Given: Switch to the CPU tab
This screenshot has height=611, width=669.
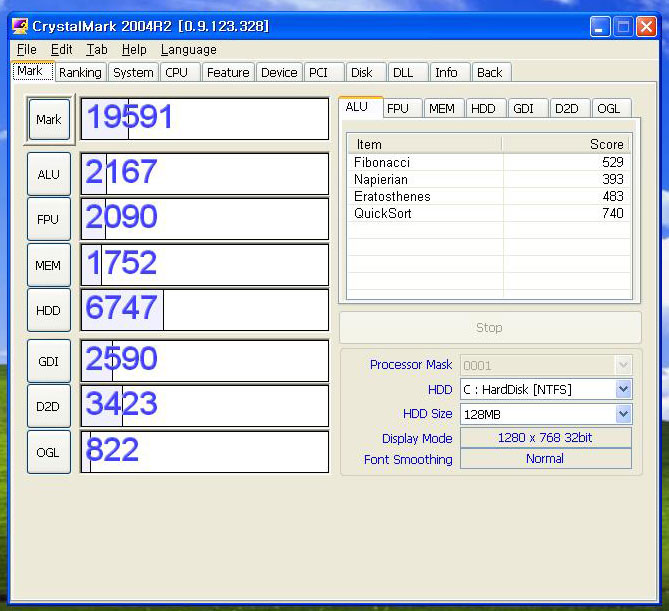Looking at the screenshot, I should (x=180, y=72).
